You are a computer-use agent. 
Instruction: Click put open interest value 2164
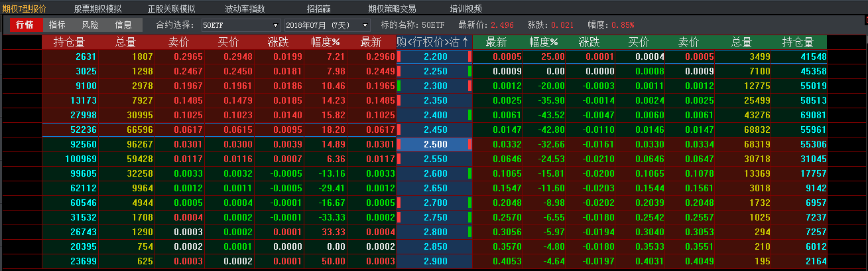(x=816, y=261)
